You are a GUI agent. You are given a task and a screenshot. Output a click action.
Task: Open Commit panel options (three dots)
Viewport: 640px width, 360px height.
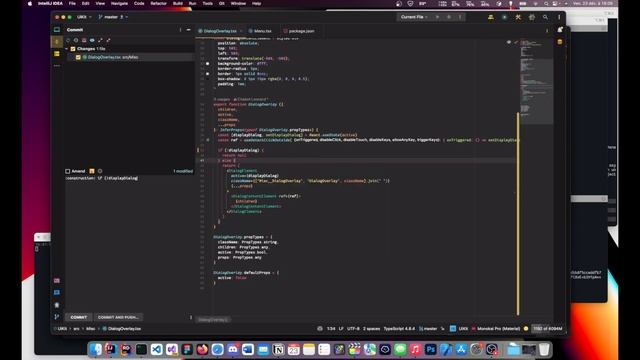(x=180, y=30)
